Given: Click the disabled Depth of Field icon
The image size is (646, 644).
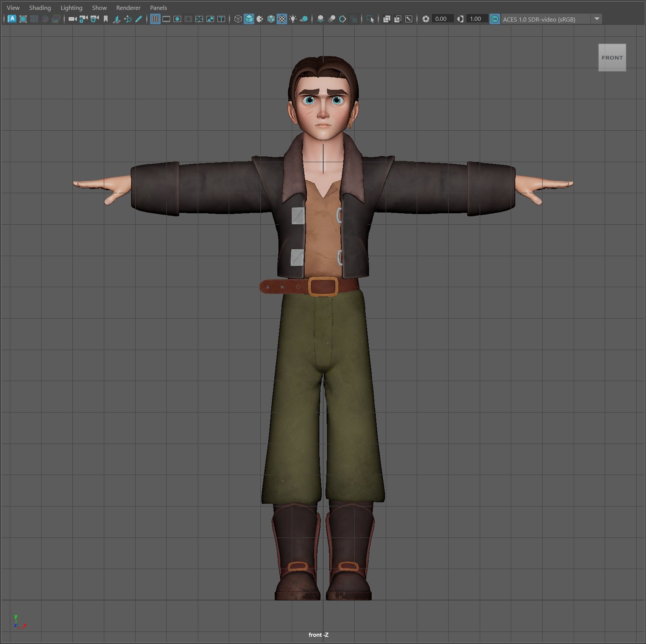Looking at the screenshot, I should pyautogui.click(x=354, y=19).
